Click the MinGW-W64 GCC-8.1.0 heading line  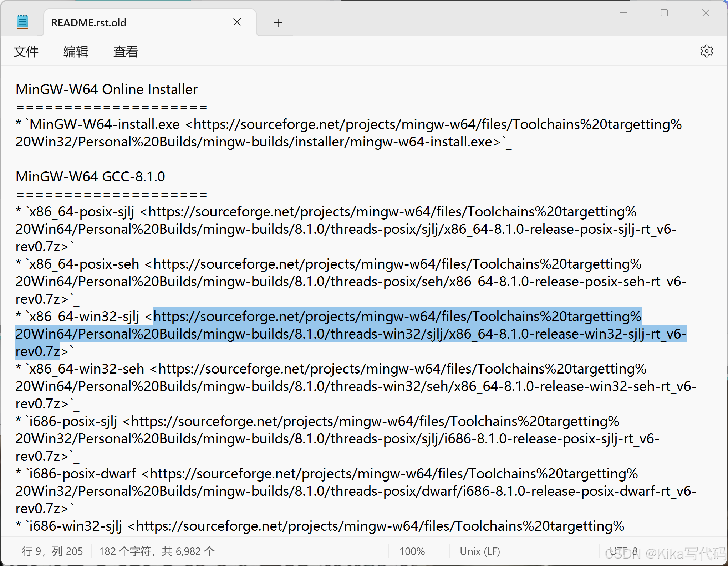[90, 177]
